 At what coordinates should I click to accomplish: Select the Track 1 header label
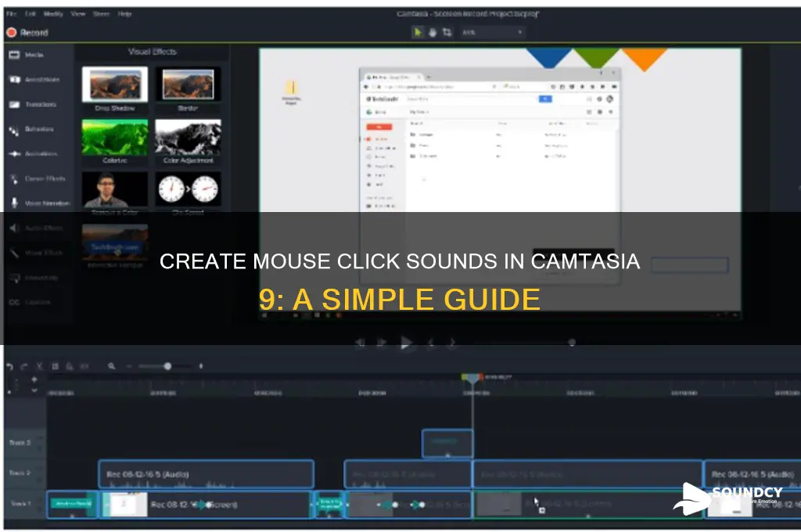pos(20,503)
